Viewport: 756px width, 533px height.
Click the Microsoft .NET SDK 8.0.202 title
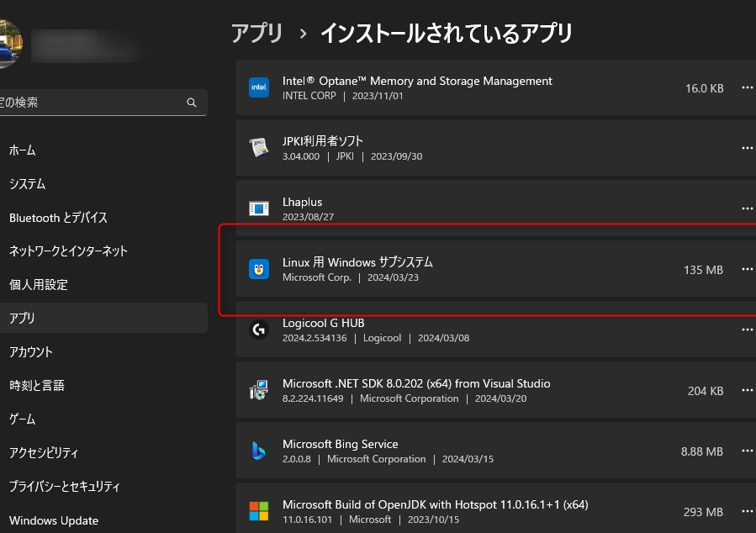tap(416, 383)
